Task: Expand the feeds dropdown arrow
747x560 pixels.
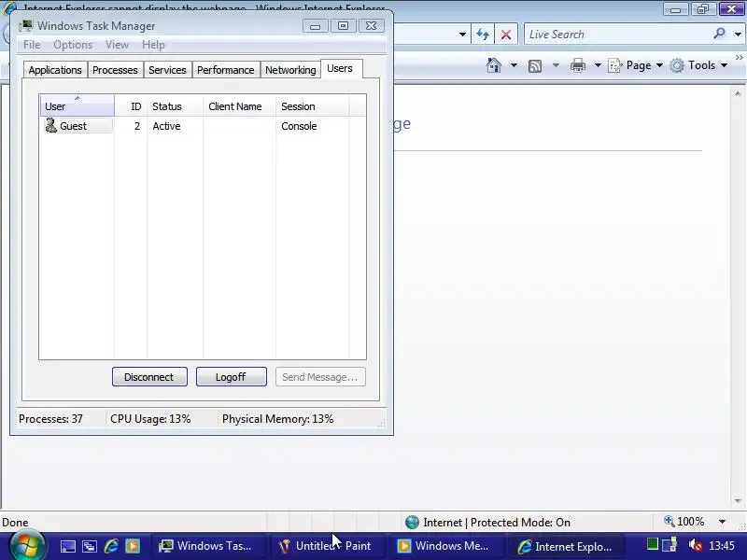Action: pos(556,65)
